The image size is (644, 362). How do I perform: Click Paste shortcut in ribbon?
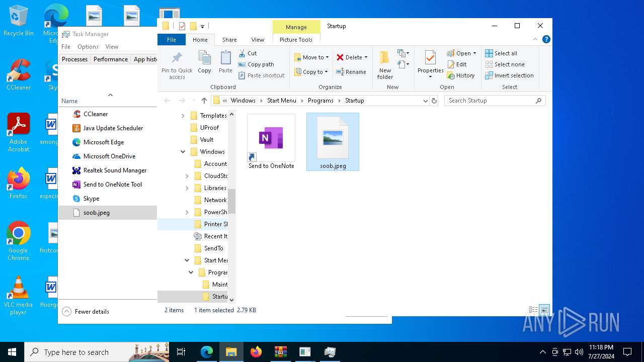point(261,75)
